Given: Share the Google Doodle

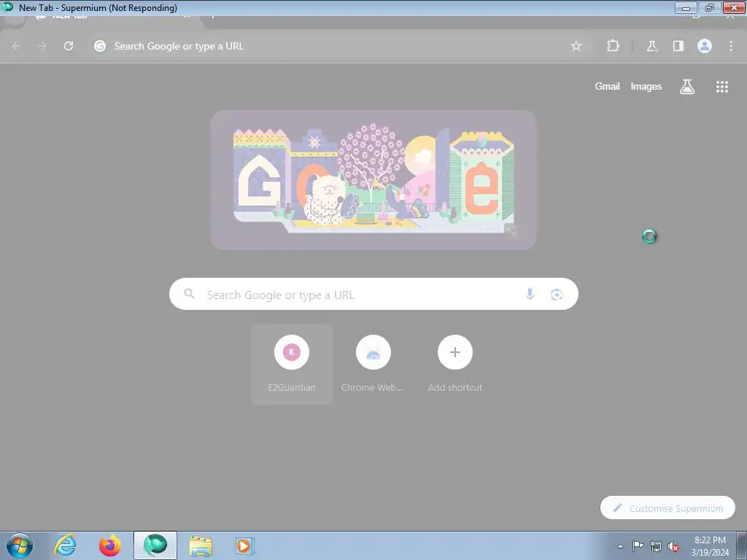Looking at the screenshot, I should (511, 231).
